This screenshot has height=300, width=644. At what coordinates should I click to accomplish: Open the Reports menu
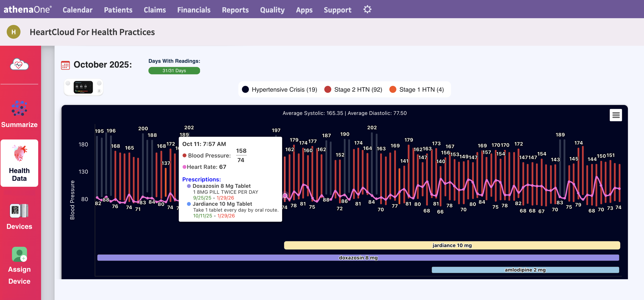(x=235, y=10)
